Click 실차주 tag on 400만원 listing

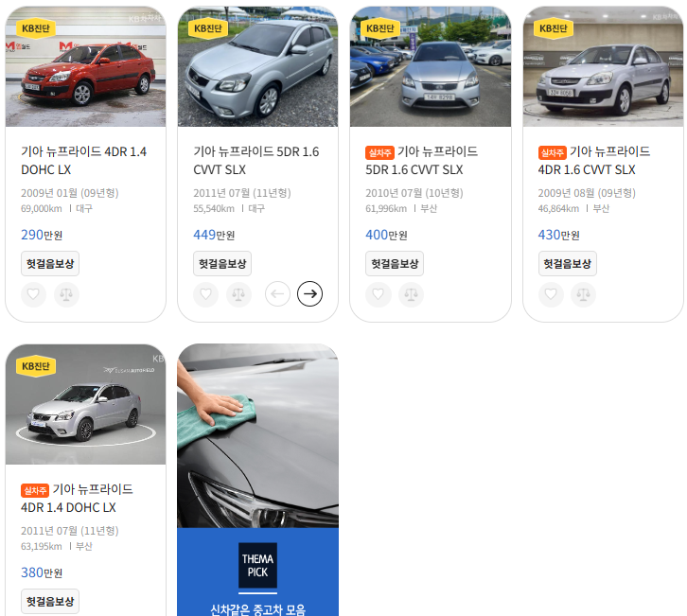(379, 153)
